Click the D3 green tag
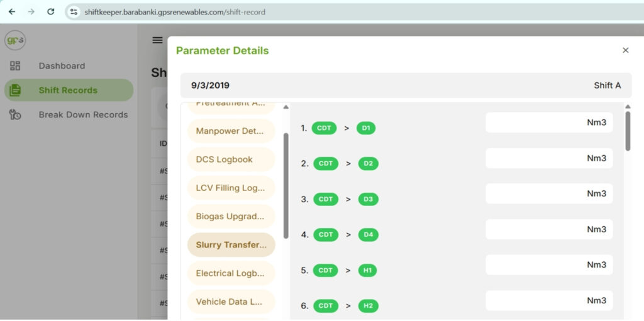The height and width of the screenshot is (321, 644). click(368, 199)
